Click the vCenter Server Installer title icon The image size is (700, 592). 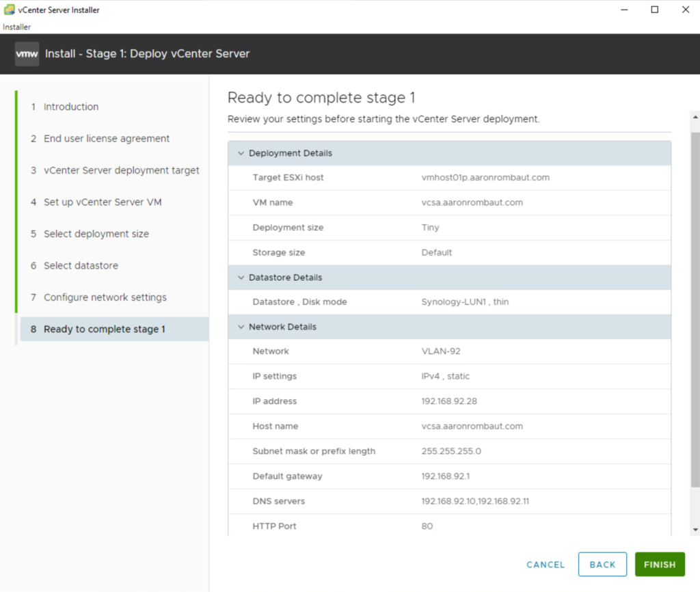pos(10,10)
